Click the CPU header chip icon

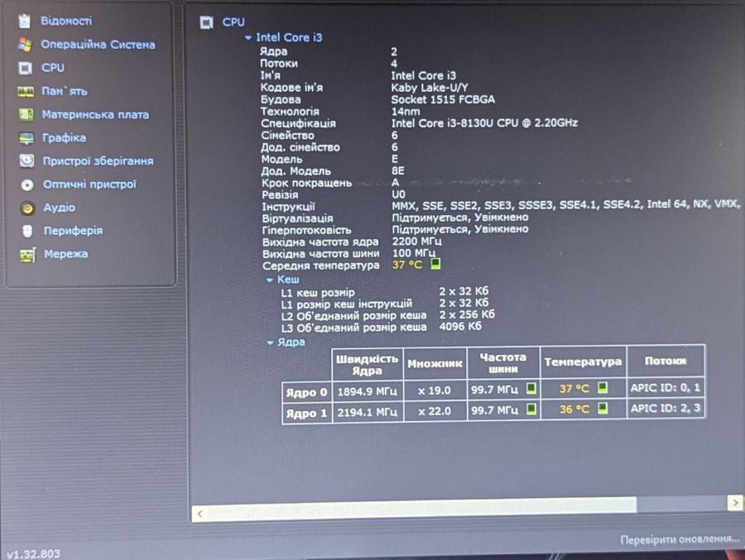tap(207, 22)
